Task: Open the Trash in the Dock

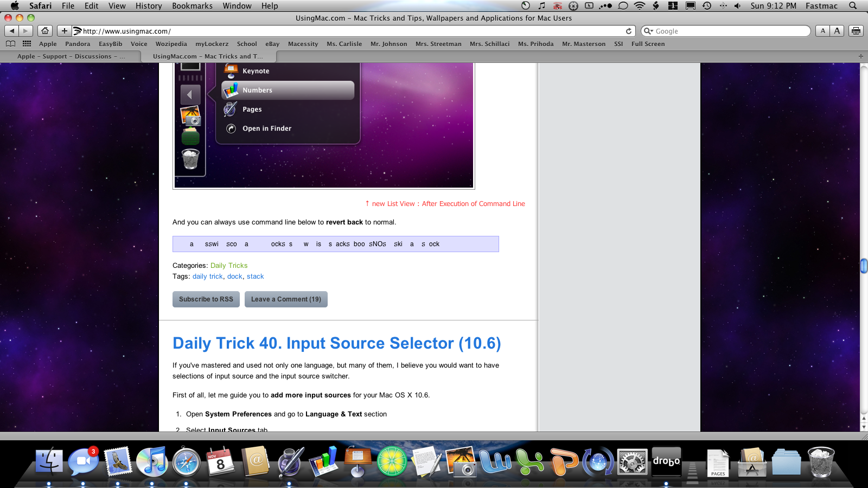Action: (821, 462)
